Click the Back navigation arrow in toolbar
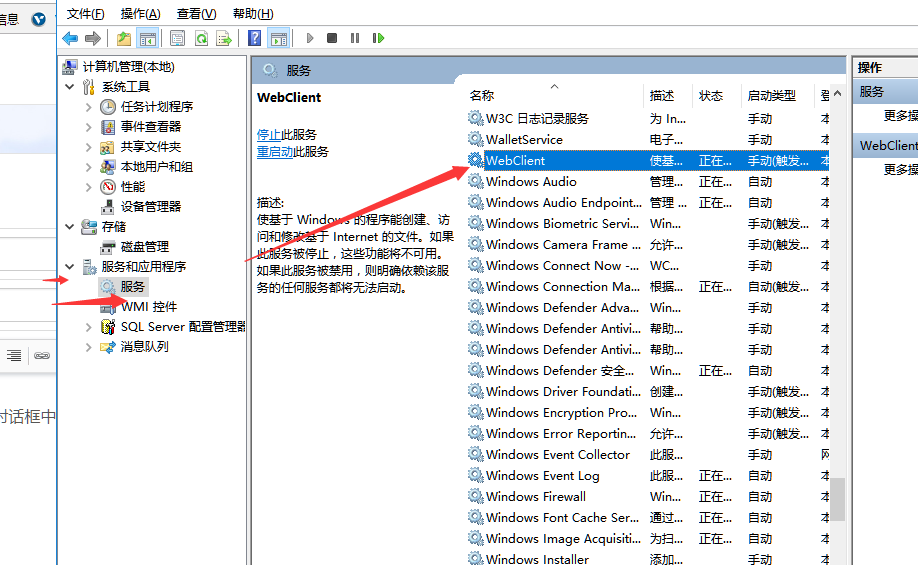918x565 pixels. tap(70, 38)
